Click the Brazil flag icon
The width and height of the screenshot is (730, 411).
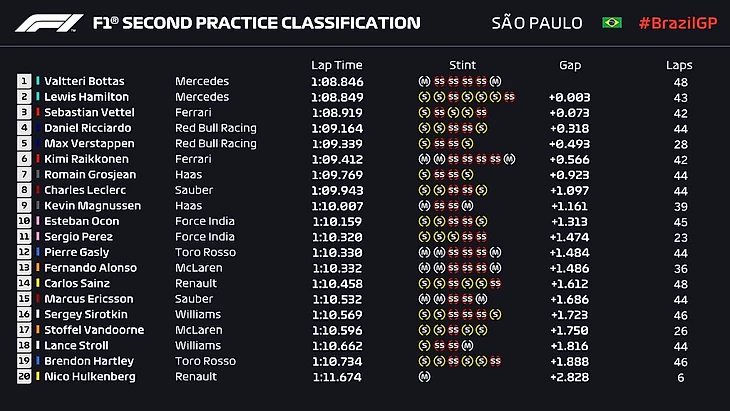[x=611, y=23]
